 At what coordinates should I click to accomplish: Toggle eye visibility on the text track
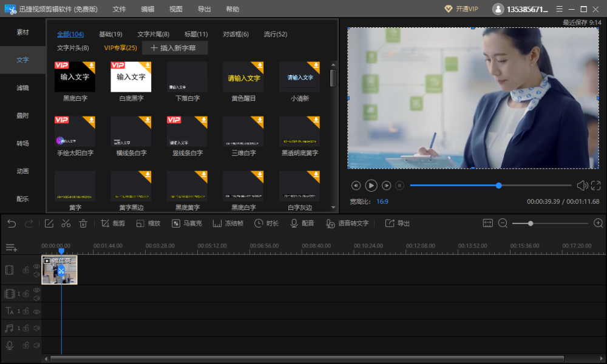coord(36,311)
